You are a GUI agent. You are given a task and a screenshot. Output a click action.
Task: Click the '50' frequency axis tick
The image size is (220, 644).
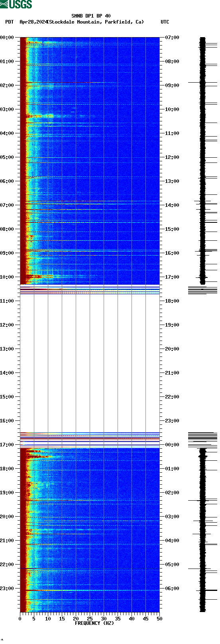(159, 618)
